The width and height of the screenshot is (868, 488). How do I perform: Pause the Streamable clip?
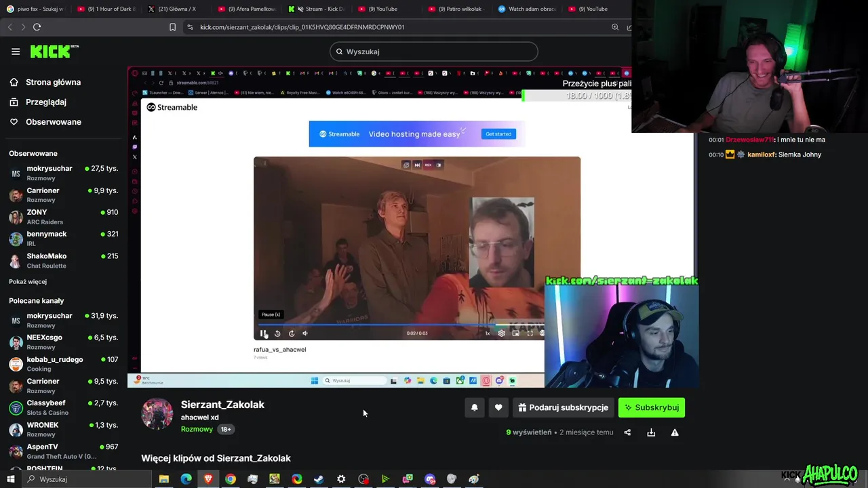coord(263,333)
